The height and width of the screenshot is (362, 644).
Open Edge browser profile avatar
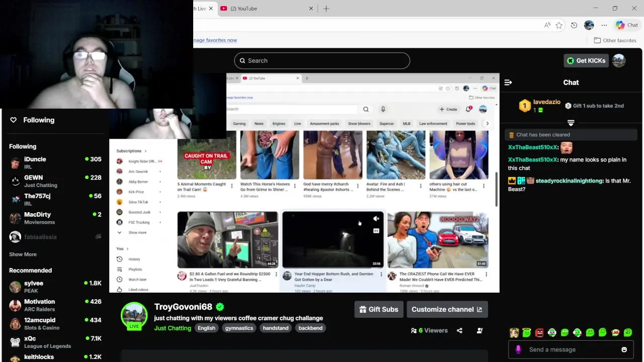coord(589,25)
